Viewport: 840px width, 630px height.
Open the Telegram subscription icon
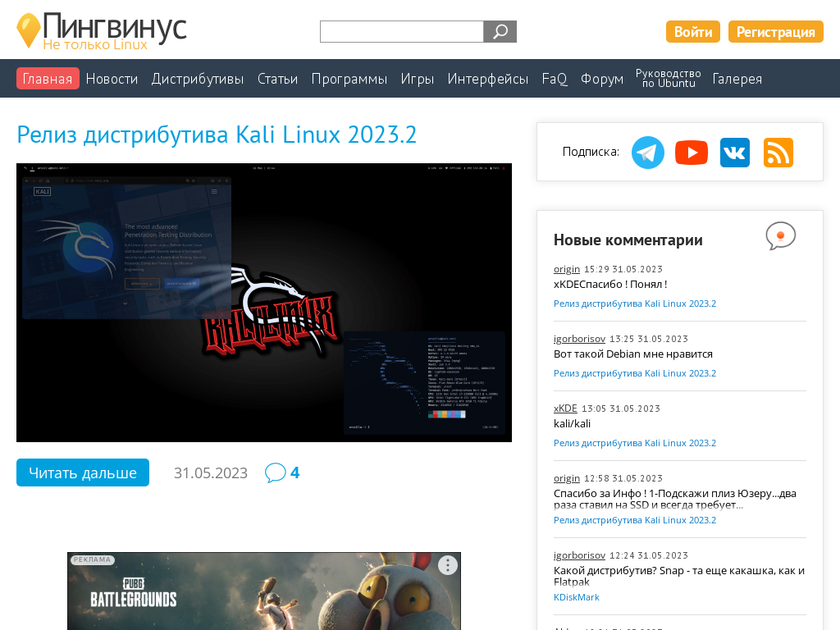click(648, 153)
